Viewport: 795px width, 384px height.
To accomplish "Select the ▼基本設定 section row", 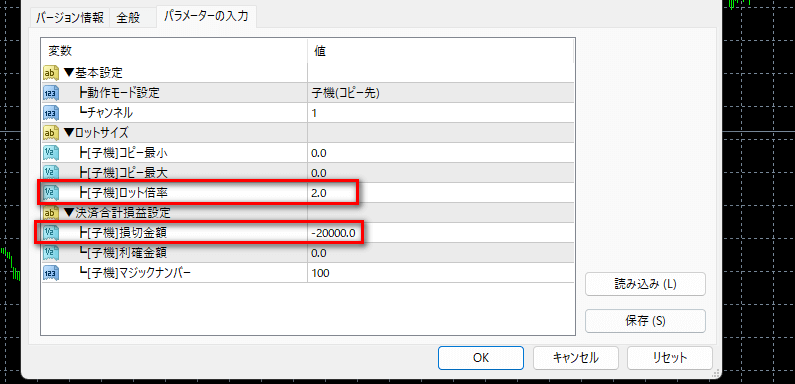I will pyautogui.click(x=307, y=73).
